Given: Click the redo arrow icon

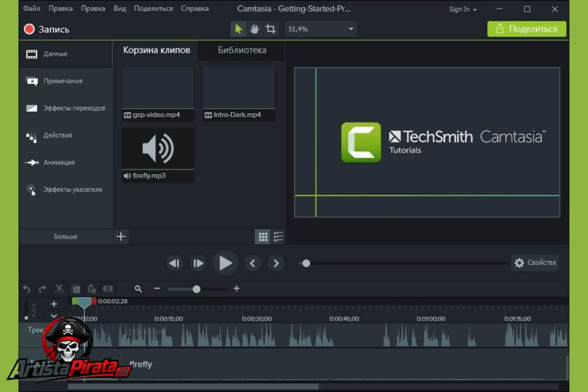Looking at the screenshot, I should (x=42, y=289).
